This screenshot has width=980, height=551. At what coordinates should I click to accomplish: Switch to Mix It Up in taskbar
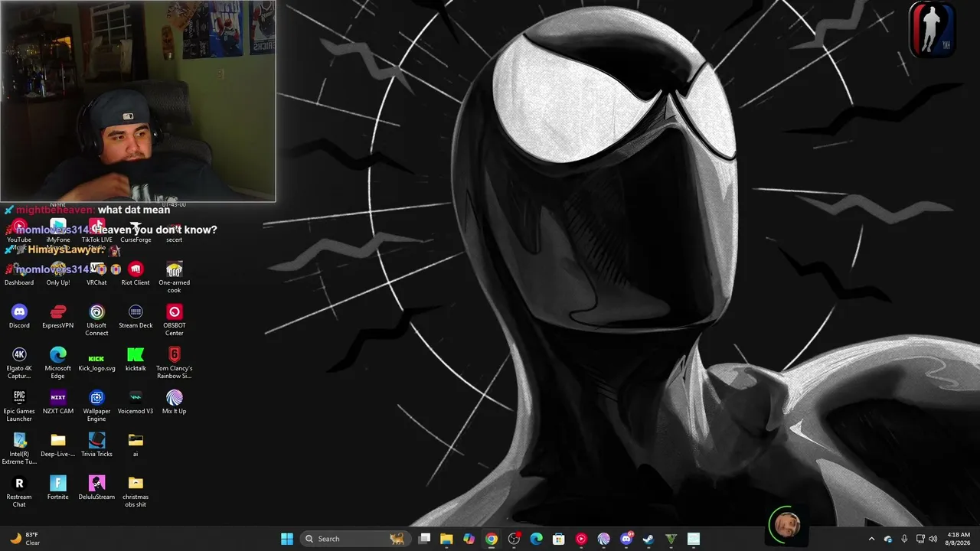(x=603, y=539)
